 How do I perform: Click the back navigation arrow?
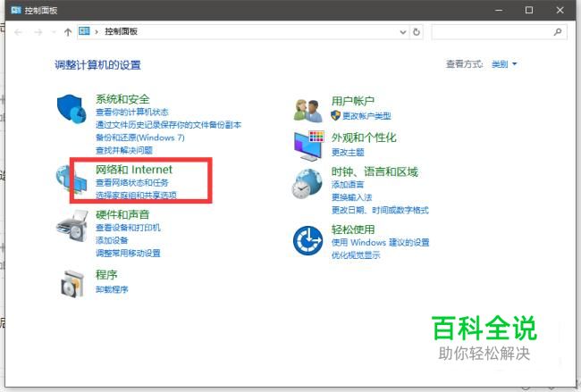[18, 32]
